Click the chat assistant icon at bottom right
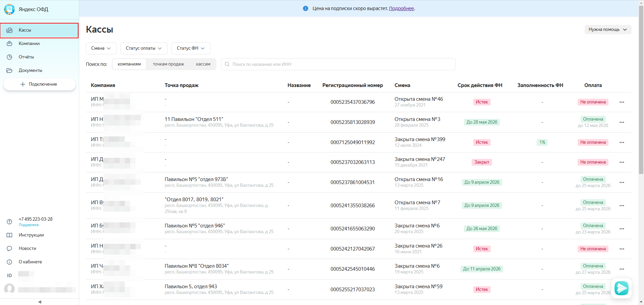Image resolution: width=644 pixels, height=305 pixels. [621, 288]
